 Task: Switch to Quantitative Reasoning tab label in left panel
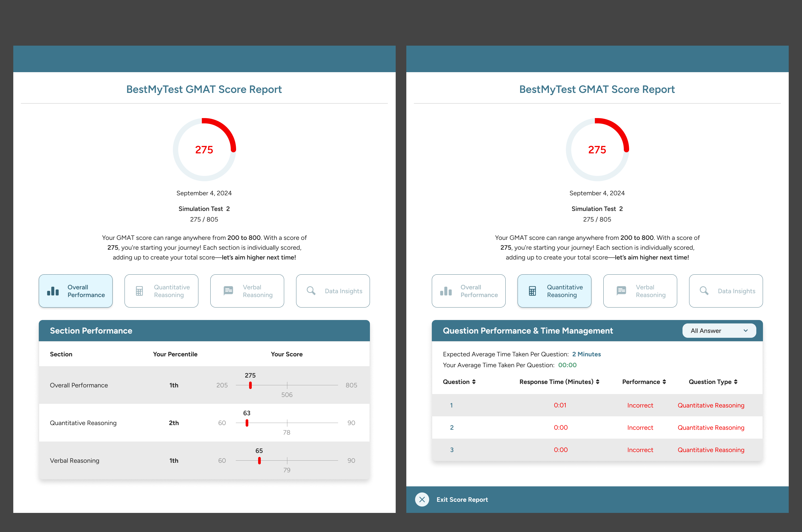pyautogui.click(x=172, y=291)
